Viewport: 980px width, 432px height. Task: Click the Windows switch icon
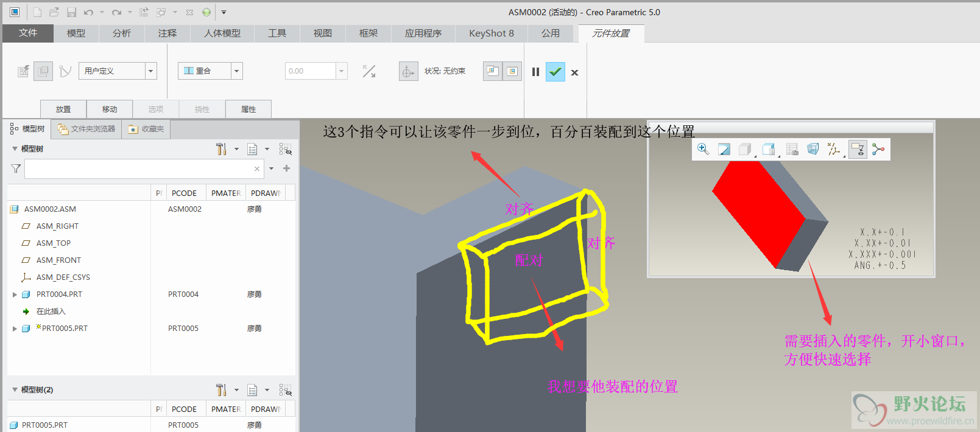161,12
